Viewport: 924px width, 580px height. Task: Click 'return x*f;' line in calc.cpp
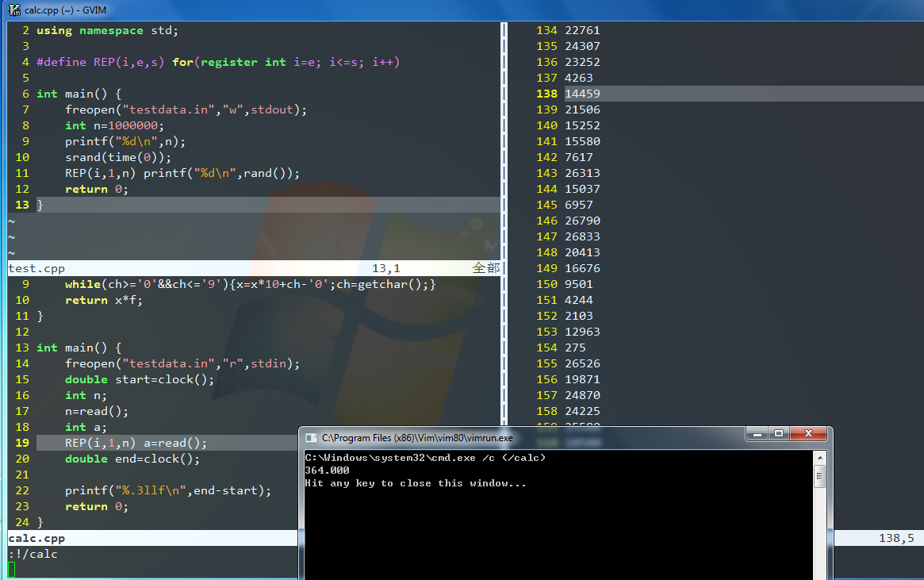click(x=104, y=301)
